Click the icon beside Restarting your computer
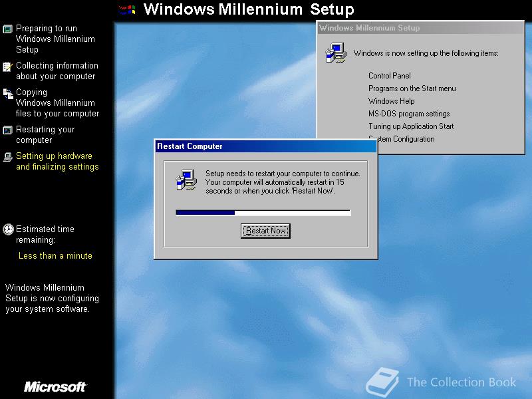Screen dimensions: 532x399 click(x=7, y=130)
